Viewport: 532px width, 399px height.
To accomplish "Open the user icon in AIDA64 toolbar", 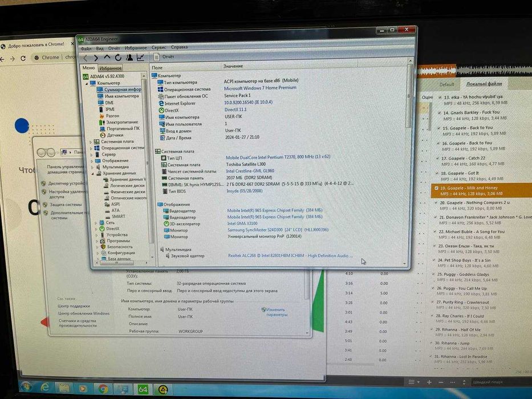I will click(x=129, y=58).
